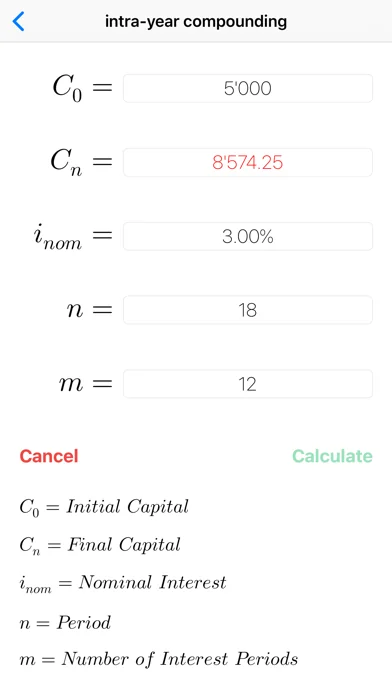This screenshot has width=392, height=696.
Task: Click the m symbol beside the 12 field
Action: [71, 384]
